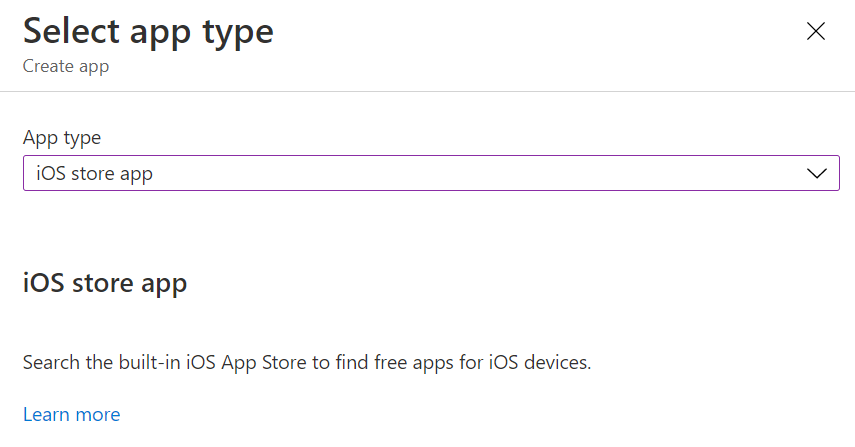Click the selected "iOS store app" dropdown value

[95, 173]
